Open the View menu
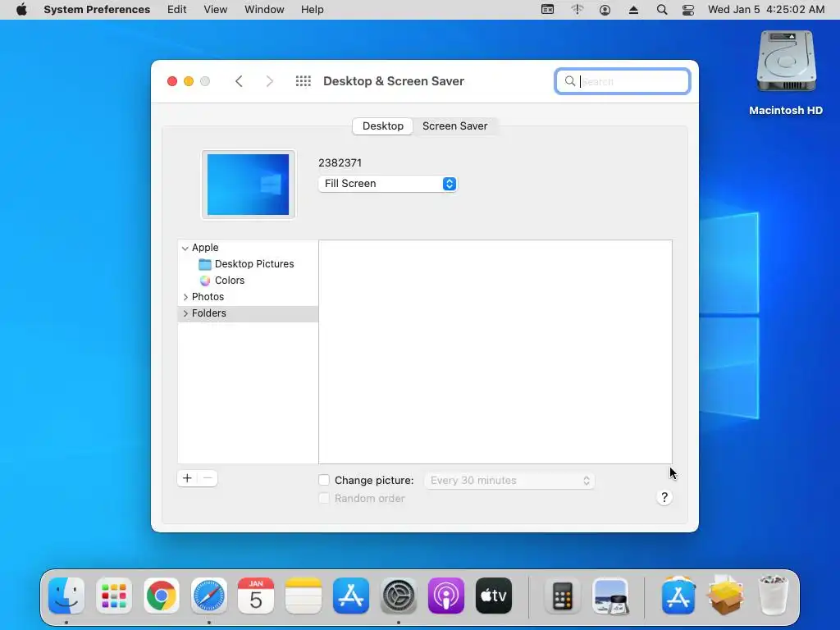Viewport: 840px width, 630px height. coord(216,10)
